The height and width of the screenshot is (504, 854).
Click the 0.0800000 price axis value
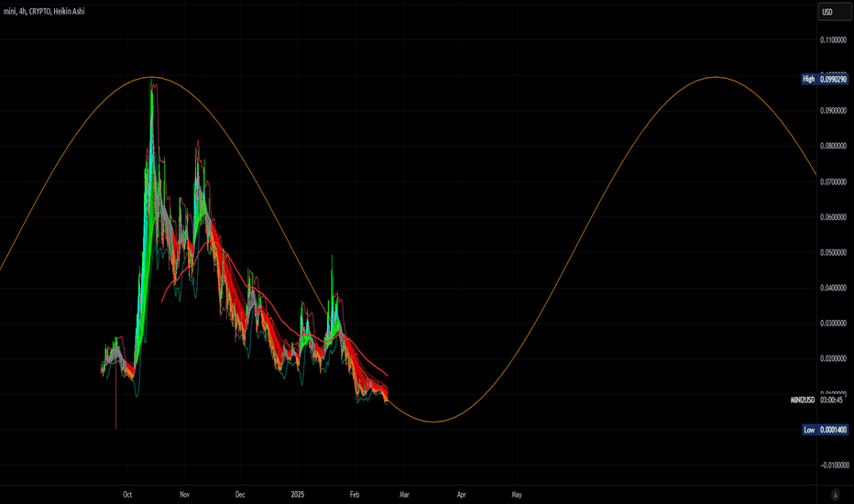(833, 146)
